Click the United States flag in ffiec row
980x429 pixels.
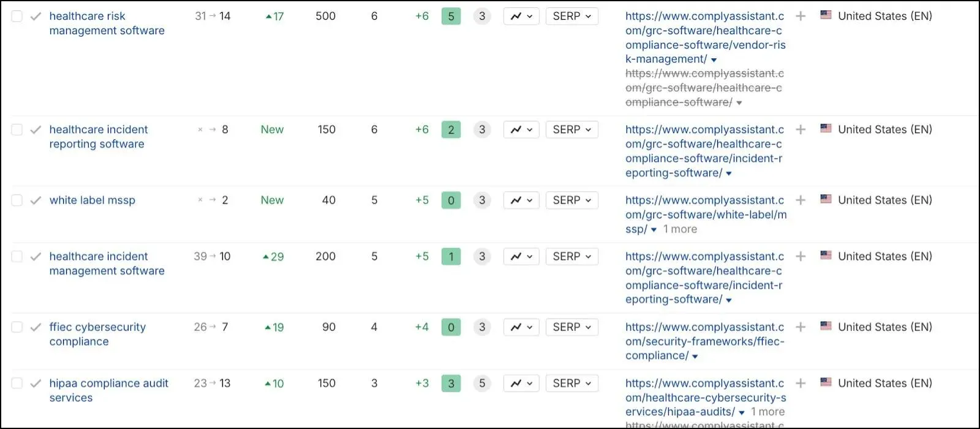pyautogui.click(x=826, y=326)
